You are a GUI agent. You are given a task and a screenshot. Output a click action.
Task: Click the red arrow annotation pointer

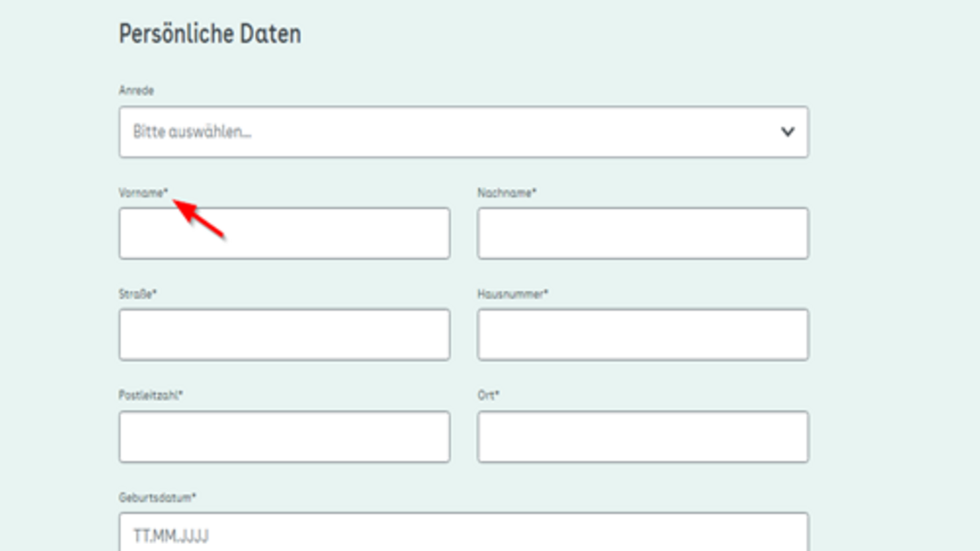tap(199, 218)
